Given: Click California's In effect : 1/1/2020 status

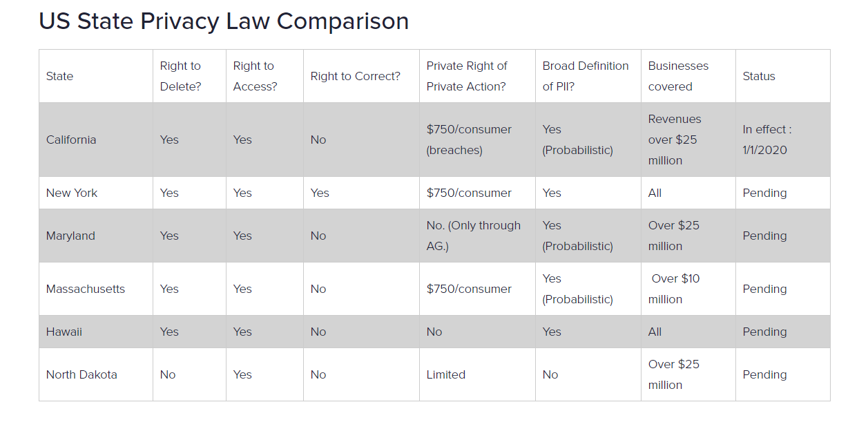Looking at the screenshot, I should pos(767,140).
